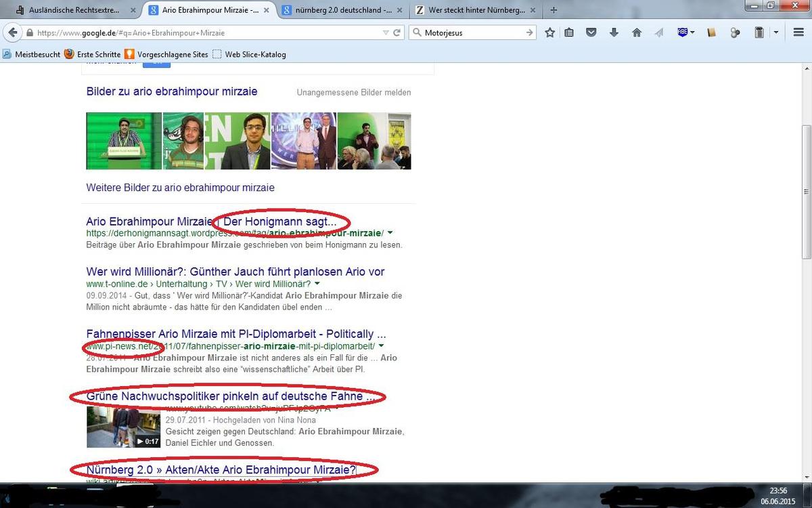812x508 pixels.
Task: Click the page vertical scrollbar thumb
Action: (807, 192)
